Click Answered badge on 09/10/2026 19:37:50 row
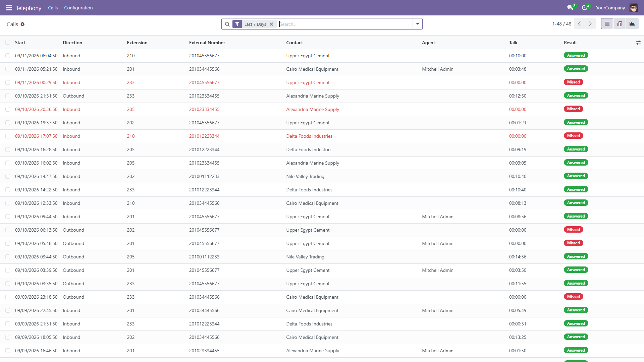The image size is (644, 362). [576, 122]
